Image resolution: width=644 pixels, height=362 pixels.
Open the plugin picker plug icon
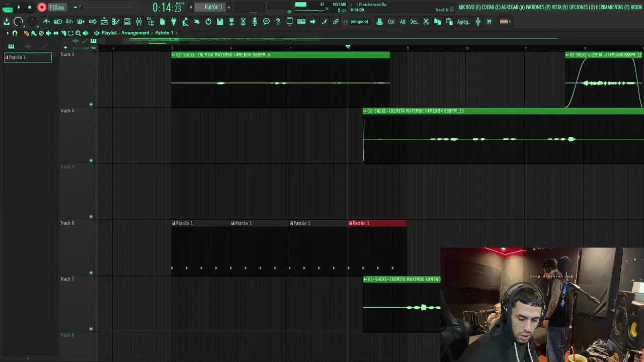(x=174, y=22)
